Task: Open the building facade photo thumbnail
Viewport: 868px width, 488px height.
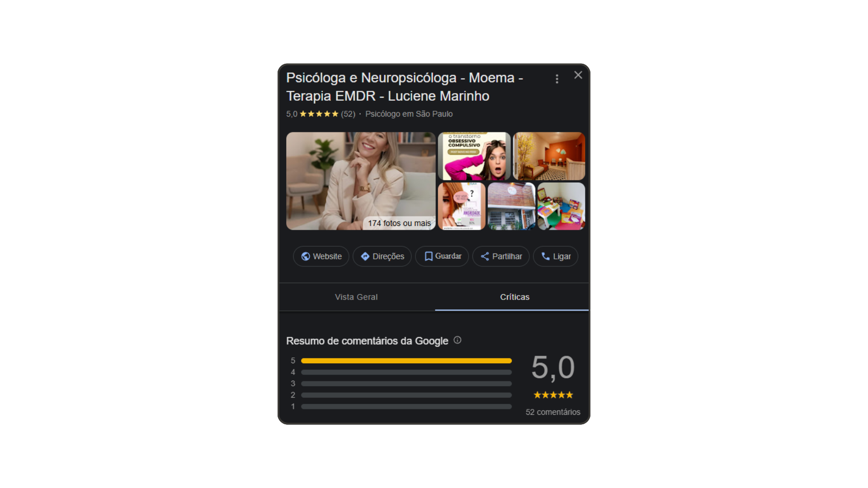Action: (x=511, y=206)
